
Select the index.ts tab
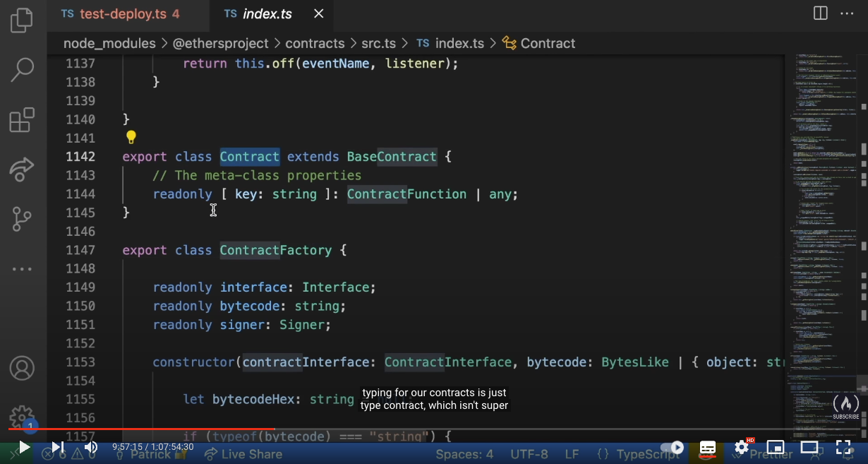[x=267, y=13]
